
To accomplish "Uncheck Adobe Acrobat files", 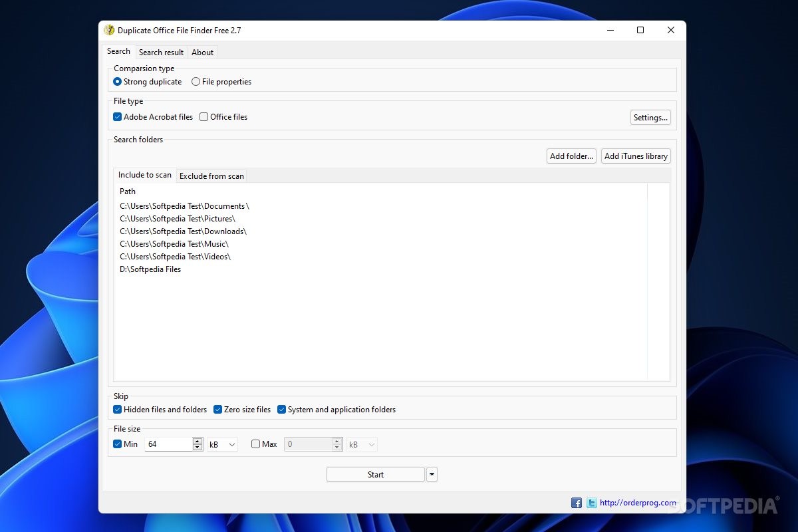I will pos(153,117).
